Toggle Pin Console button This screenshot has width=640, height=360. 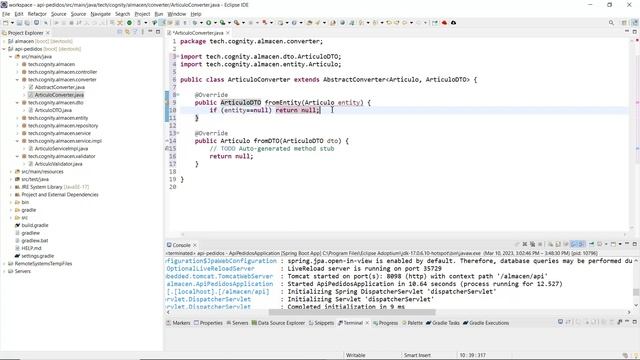pyautogui.click(x=591, y=244)
